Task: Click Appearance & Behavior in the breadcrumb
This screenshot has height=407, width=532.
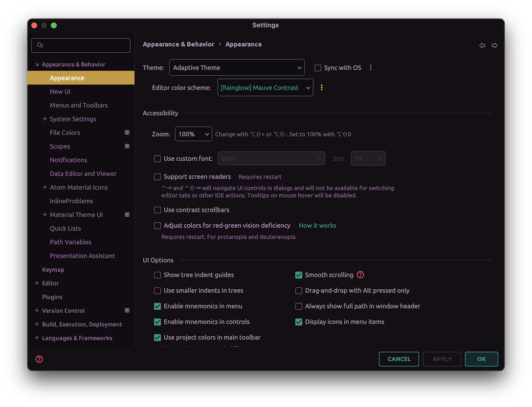Action: (178, 44)
